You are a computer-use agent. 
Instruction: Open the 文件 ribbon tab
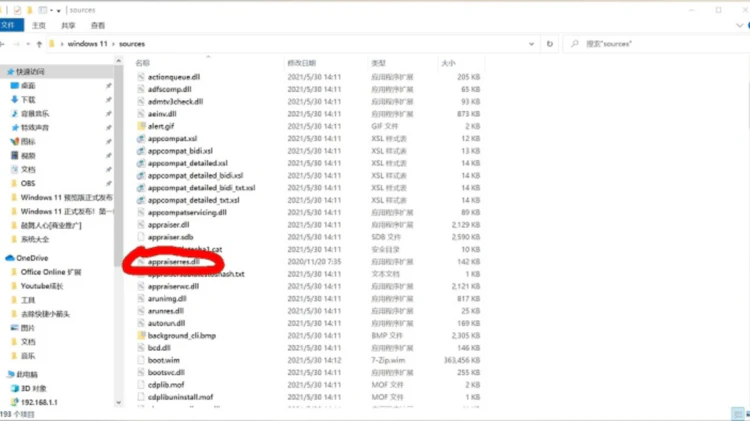(10, 25)
